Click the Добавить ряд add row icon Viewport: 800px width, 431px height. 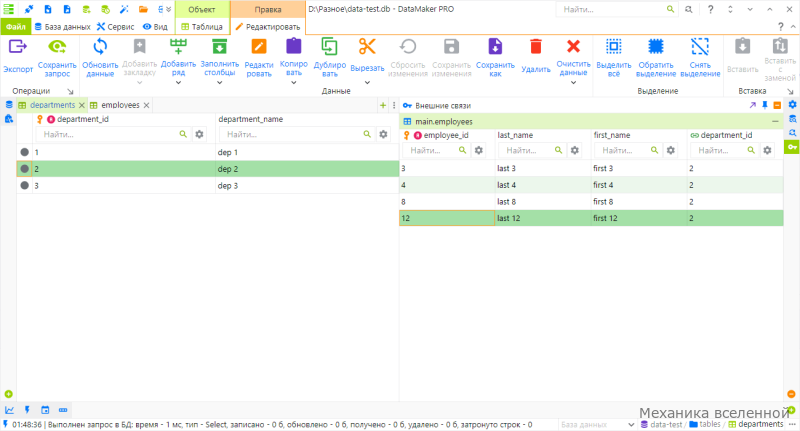[178, 46]
